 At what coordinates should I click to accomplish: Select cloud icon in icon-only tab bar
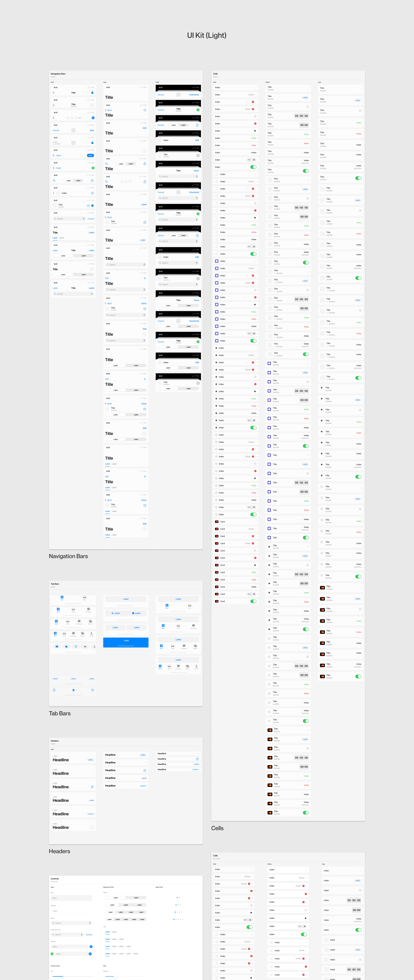point(85,646)
